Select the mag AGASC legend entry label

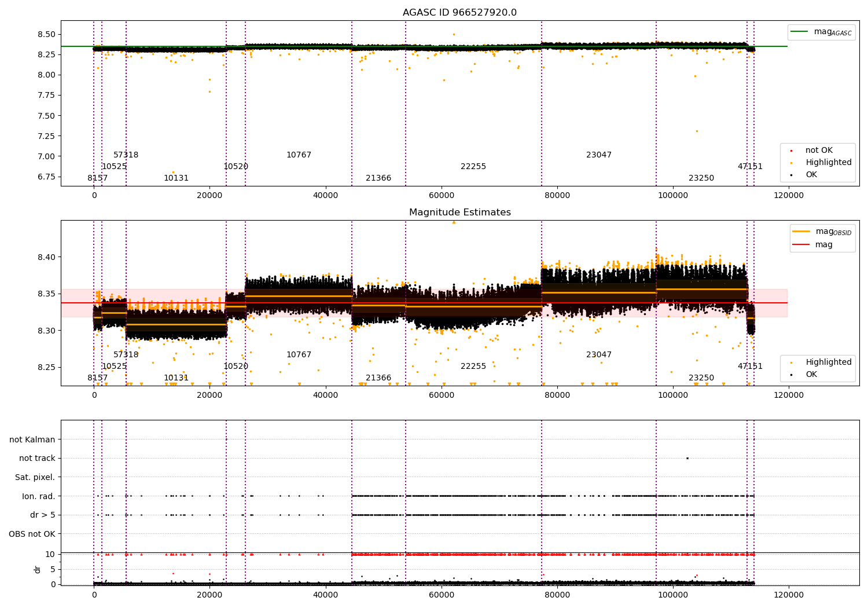(833, 32)
